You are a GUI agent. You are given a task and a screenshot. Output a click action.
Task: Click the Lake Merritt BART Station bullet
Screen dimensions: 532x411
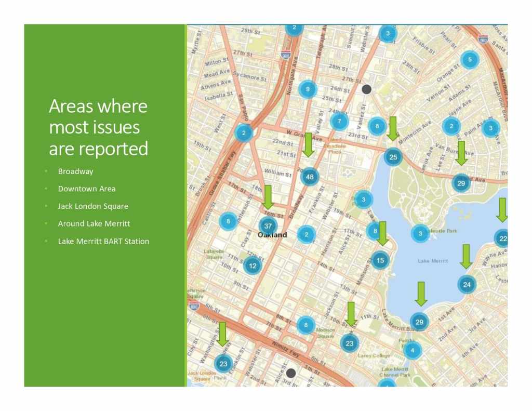click(103, 241)
